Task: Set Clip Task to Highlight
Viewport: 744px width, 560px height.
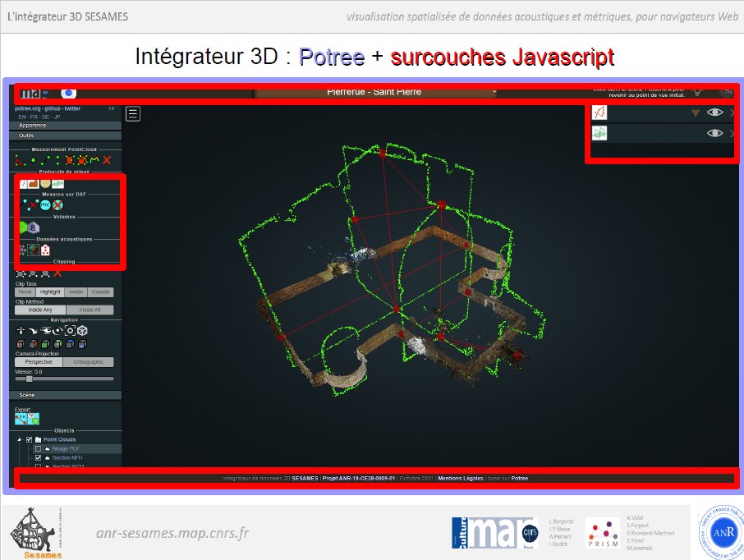Action: point(50,292)
